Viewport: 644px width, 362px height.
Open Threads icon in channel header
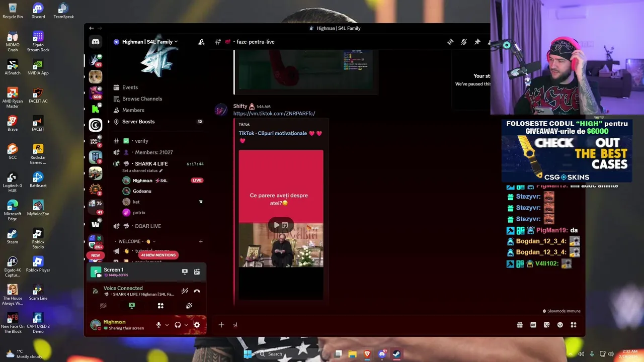[450, 42]
